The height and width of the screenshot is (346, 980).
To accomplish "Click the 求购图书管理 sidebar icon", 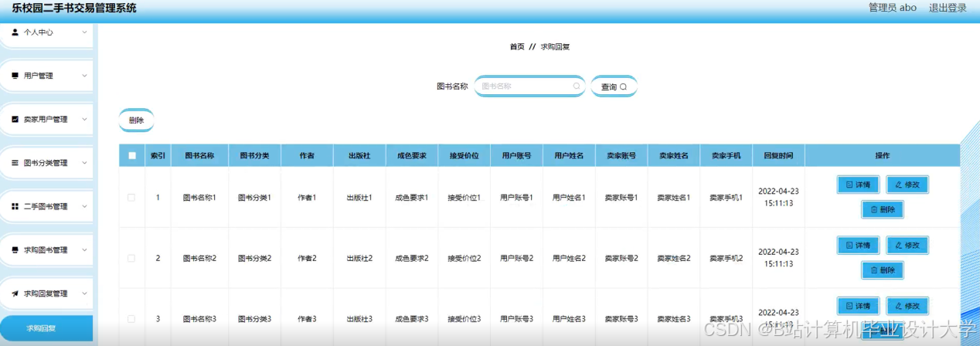I will [x=15, y=250].
